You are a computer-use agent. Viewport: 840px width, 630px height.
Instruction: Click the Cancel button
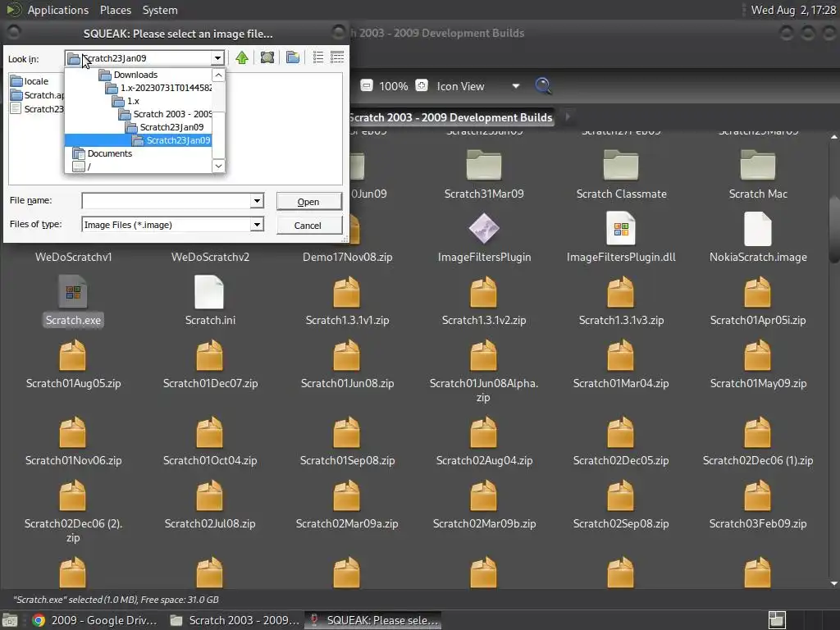tap(308, 226)
